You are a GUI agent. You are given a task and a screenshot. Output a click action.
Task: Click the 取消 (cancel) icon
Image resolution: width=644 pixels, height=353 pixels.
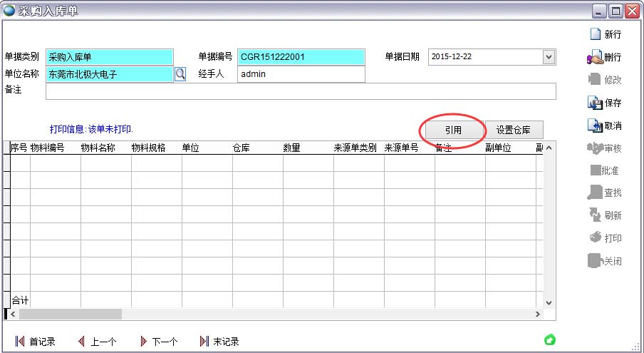tap(595, 126)
